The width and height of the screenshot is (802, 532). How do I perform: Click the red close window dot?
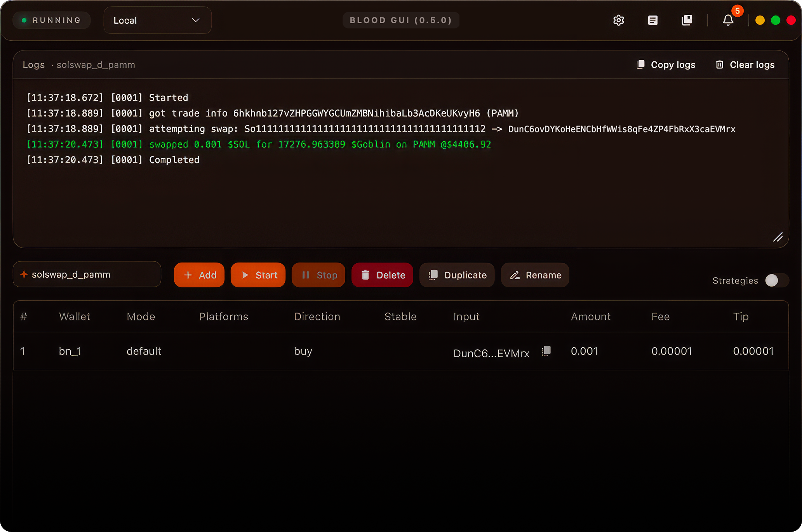791,20
